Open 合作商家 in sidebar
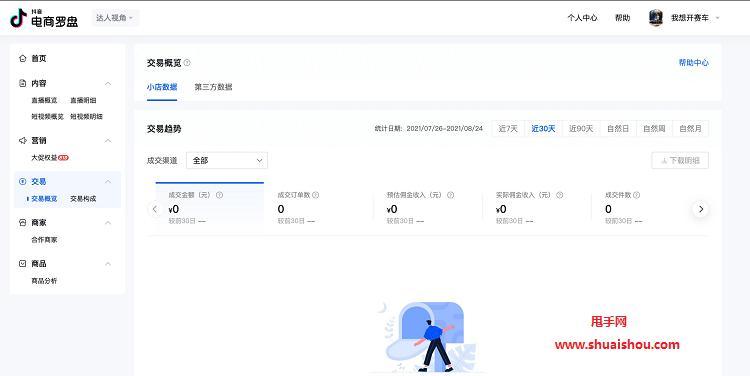Viewport: 750px width, 376px height. pyautogui.click(x=44, y=240)
